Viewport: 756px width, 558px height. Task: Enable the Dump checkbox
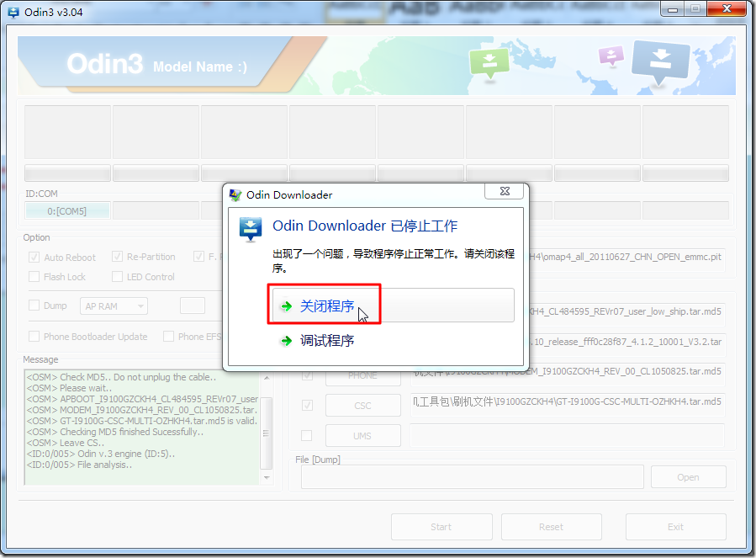click(x=34, y=306)
